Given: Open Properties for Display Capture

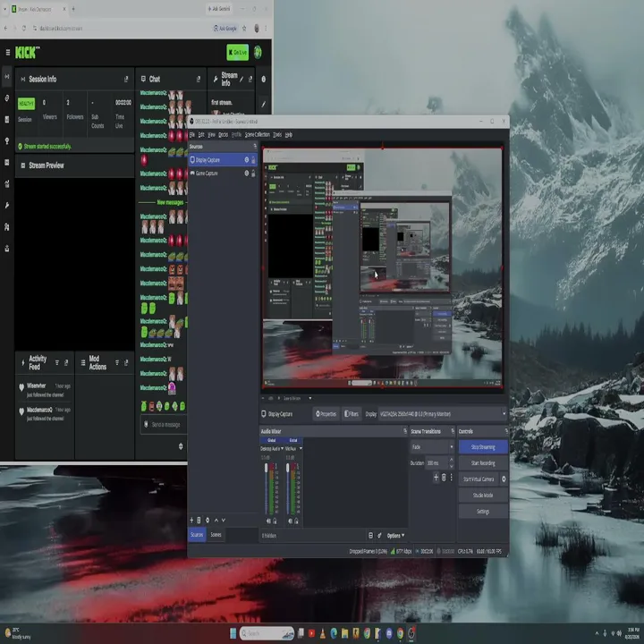Looking at the screenshot, I should click(x=326, y=414).
